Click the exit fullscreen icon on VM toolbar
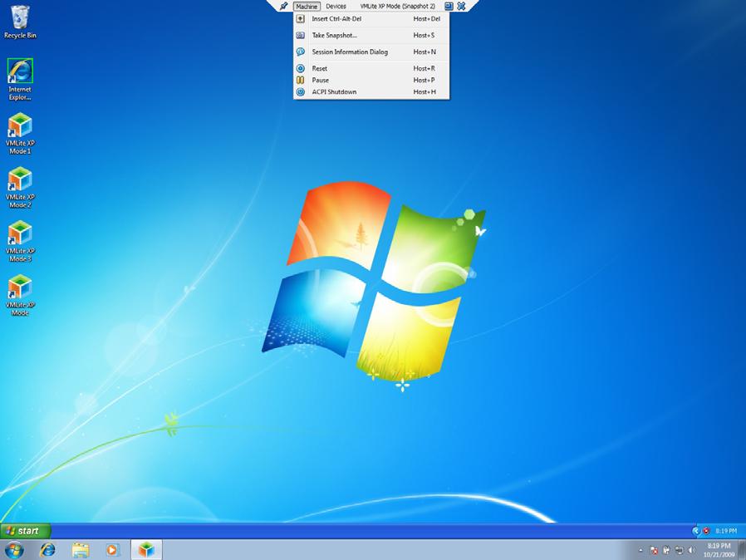 449,6
